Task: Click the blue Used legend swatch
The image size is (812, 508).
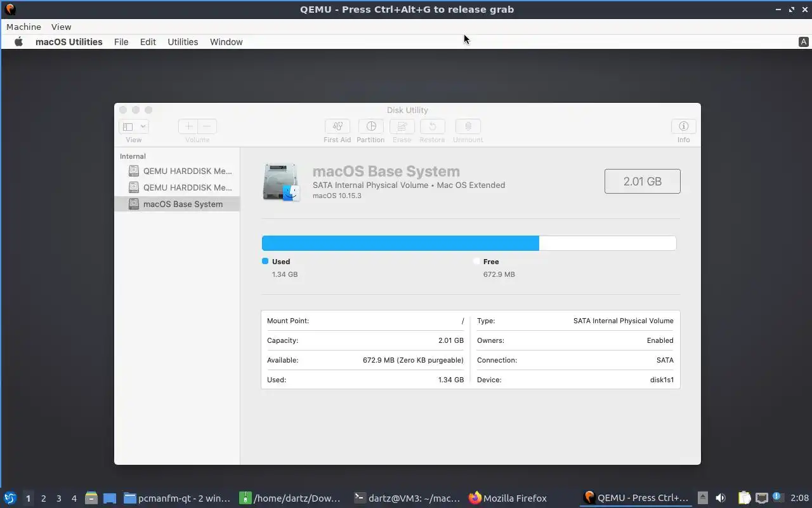Action: tap(265, 261)
